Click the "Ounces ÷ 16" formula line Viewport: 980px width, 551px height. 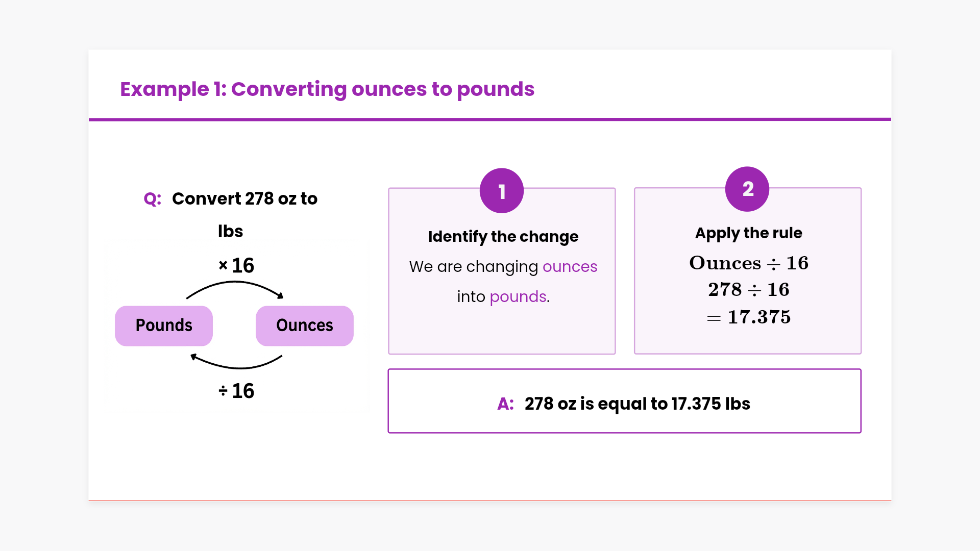(748, 263)
